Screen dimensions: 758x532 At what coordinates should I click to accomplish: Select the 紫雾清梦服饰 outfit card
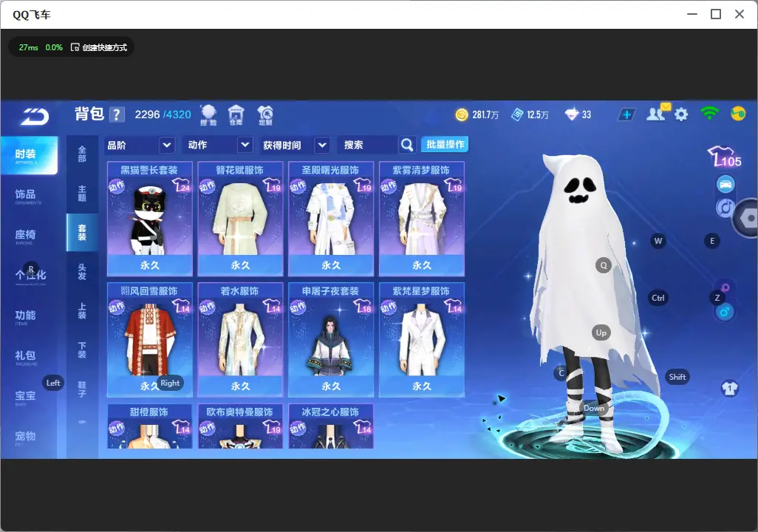pos(422,219)
